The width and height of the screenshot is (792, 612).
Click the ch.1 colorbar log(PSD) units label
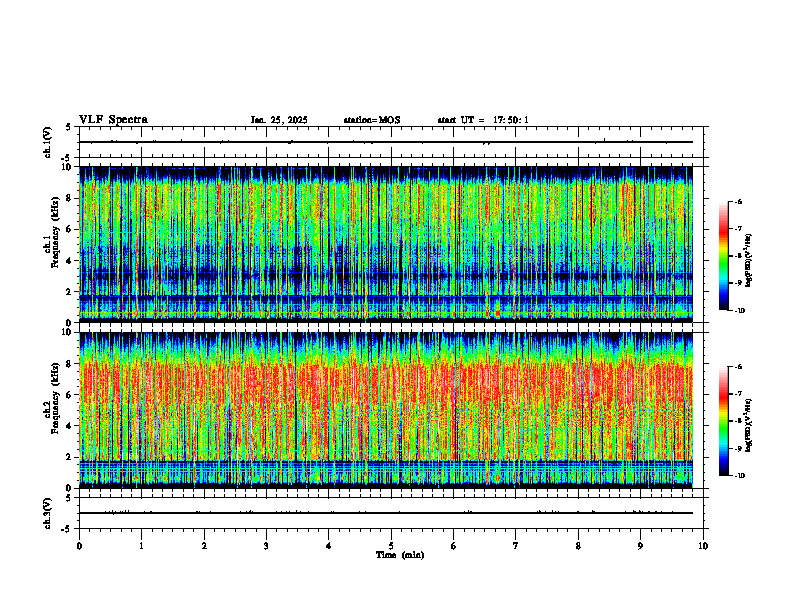click(749, 261)
